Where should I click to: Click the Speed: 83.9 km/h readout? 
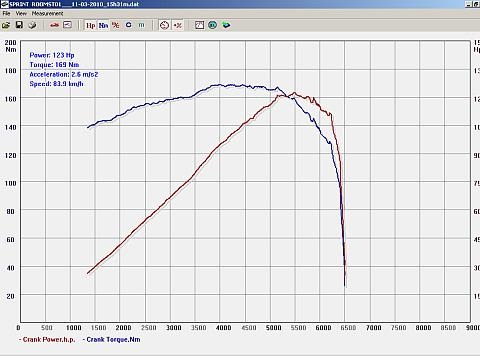[x=56, y=84]
